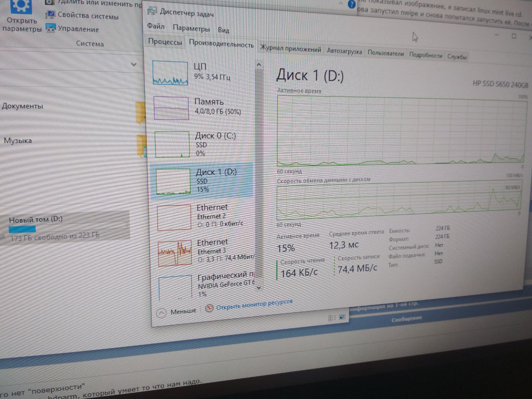Select the Музыка folder in Explorer
This screenshot has width=532, height=399.
tap(17, 140)
